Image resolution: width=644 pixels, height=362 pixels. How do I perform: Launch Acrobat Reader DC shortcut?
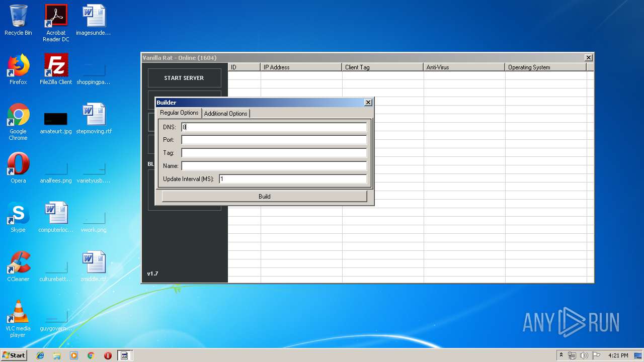[56, 23]
